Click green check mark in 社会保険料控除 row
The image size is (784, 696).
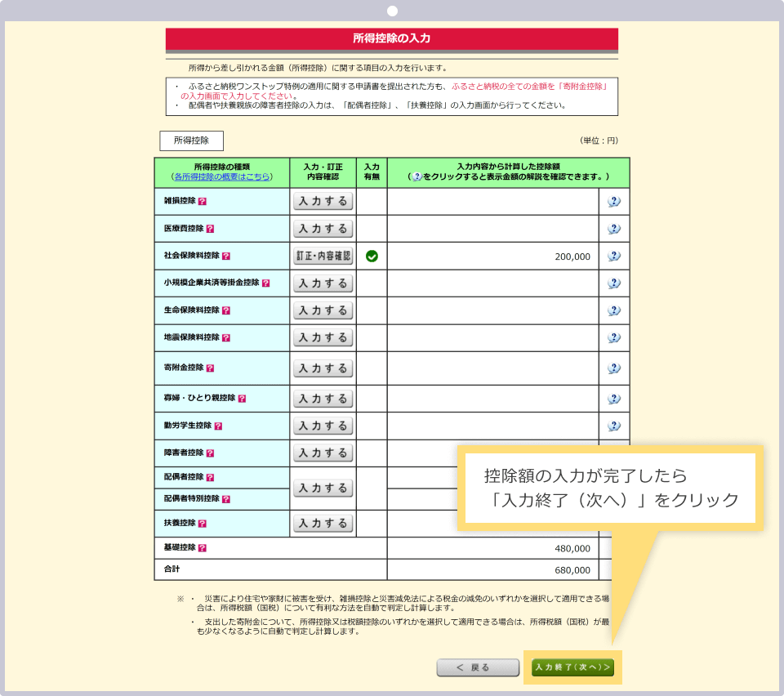click(x=372, y=256)
